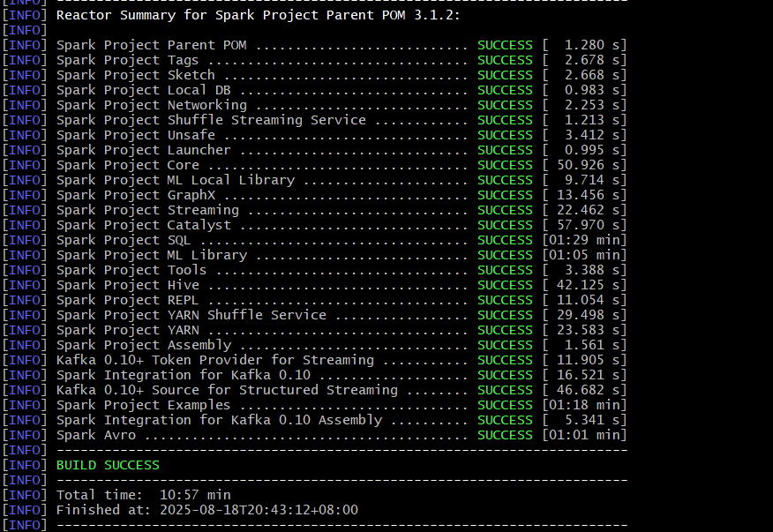Click the 'Total time: 10:57 min' line

pos(144,495)
